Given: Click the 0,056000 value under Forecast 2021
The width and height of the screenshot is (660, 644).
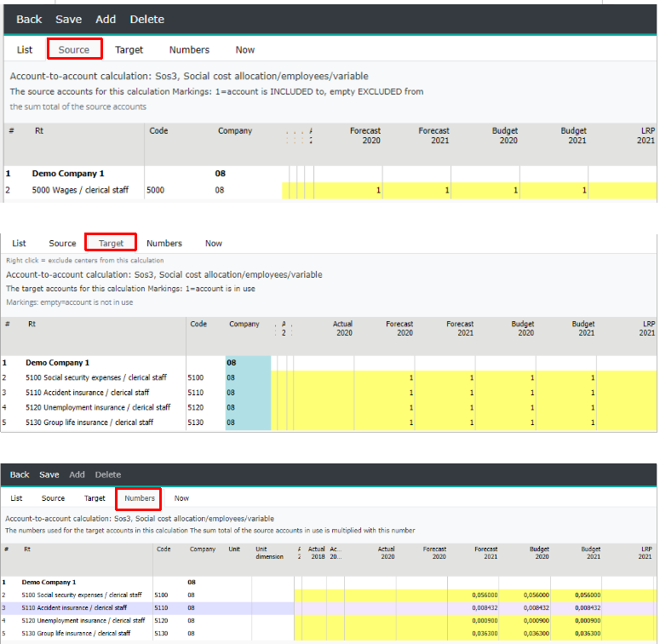Looking at the screenshot, I should (x=484, y=595).
